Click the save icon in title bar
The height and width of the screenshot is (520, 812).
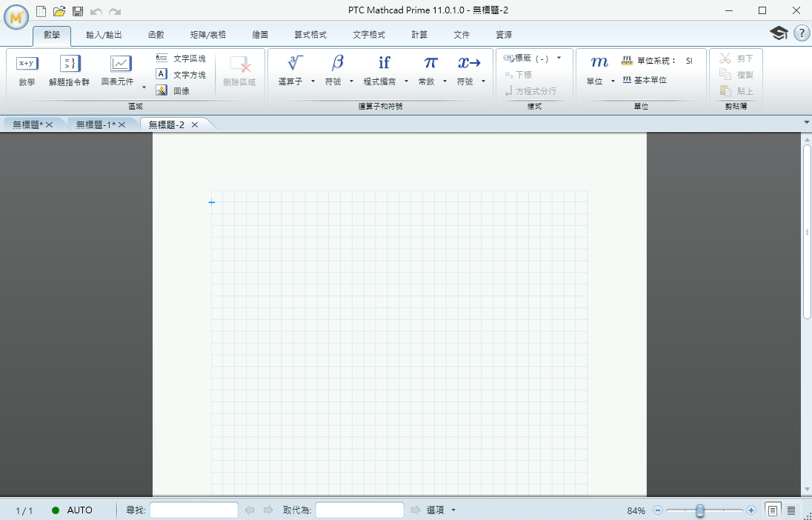pyautogui.click(x=78, y=11)
